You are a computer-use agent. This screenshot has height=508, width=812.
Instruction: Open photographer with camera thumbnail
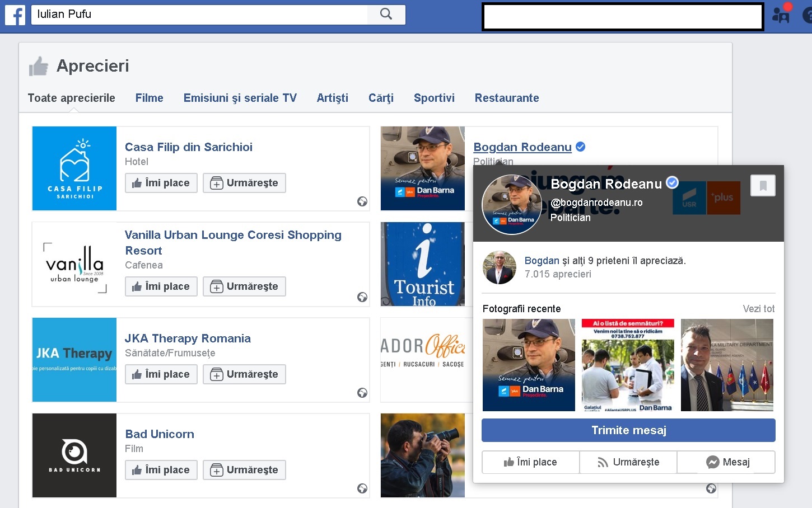click(x=423, y=455)
